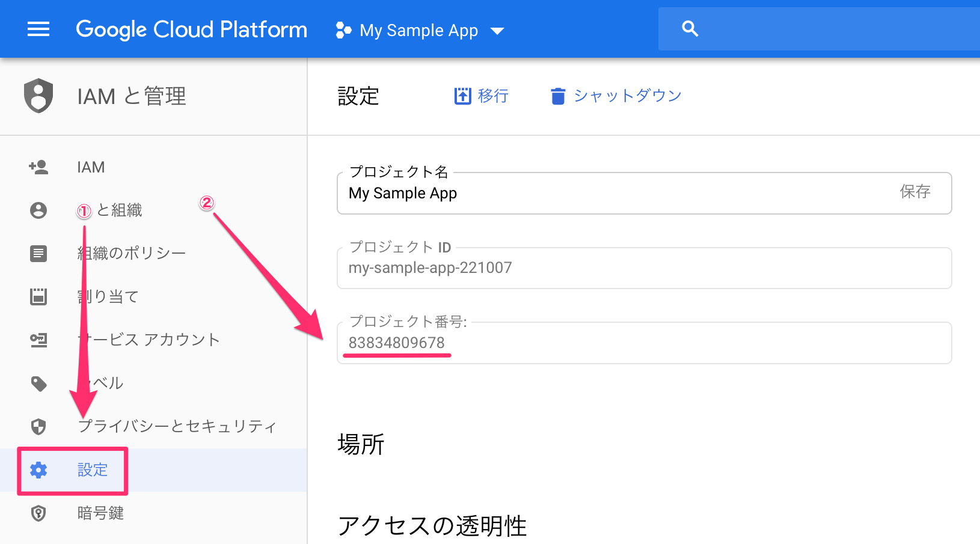This screenshot has height=544, width=980.
Task: Click the search magnifier icon
Action: pos(690,28)
